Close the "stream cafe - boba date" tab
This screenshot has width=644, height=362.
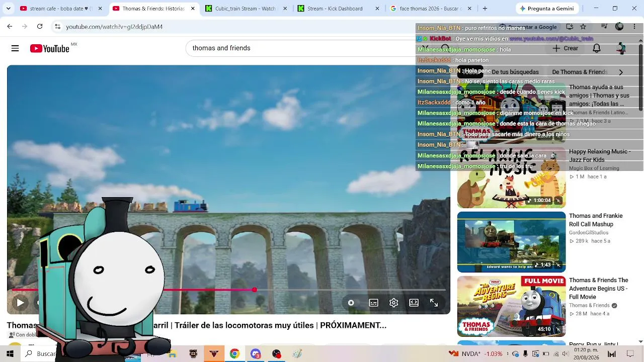point(100,9)
